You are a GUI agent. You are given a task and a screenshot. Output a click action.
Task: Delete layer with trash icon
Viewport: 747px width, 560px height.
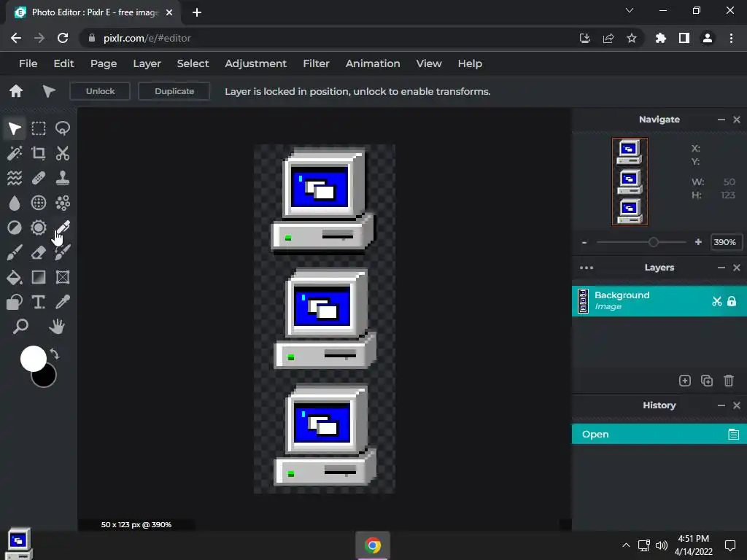729,381
